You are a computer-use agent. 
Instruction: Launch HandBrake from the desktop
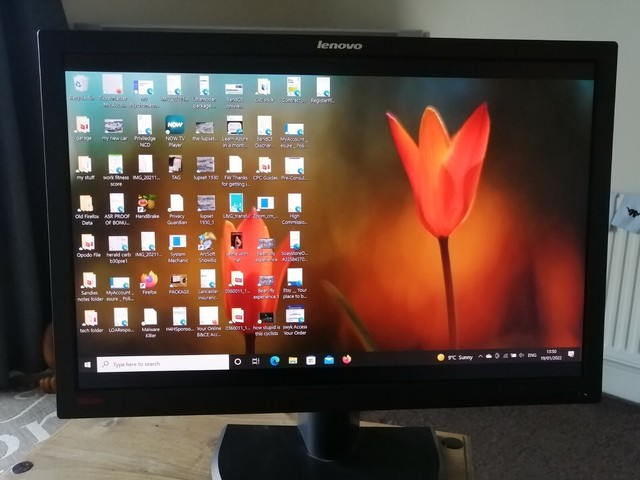pyautogui.click(x=147, y=207)
